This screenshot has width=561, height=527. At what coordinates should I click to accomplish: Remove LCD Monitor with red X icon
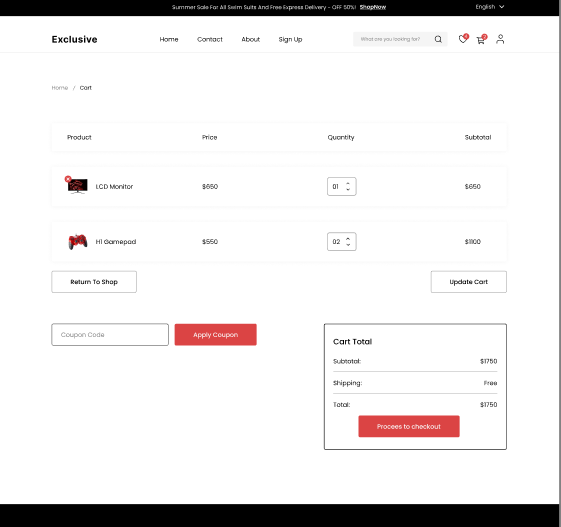(68, 179)
